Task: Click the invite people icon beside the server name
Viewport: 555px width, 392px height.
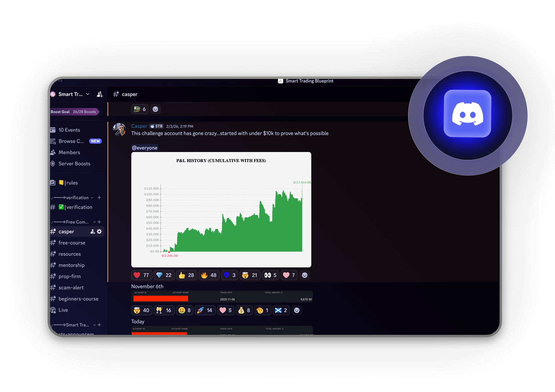Action: pos(100,94)
